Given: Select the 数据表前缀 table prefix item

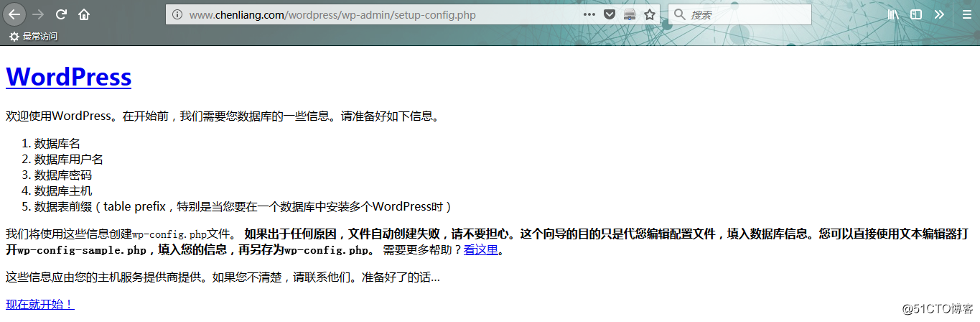Looking at the screenshot, I should pos(243,207).
